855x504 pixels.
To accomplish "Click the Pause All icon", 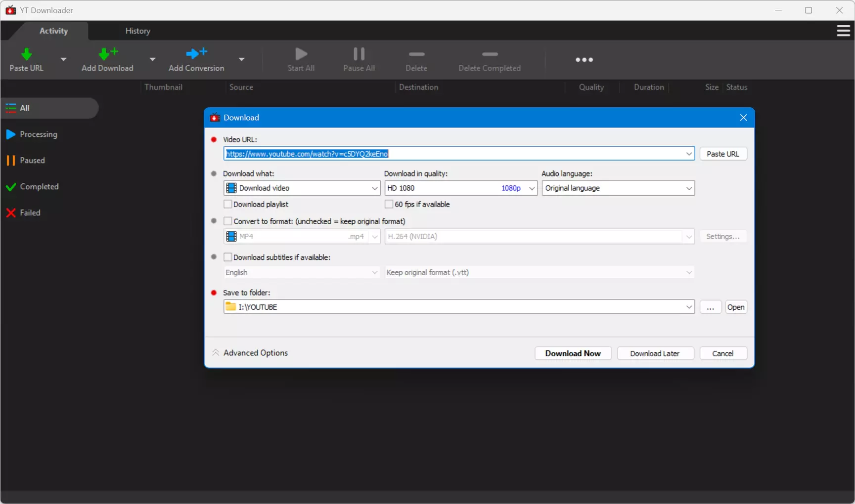I will point(359,53).
